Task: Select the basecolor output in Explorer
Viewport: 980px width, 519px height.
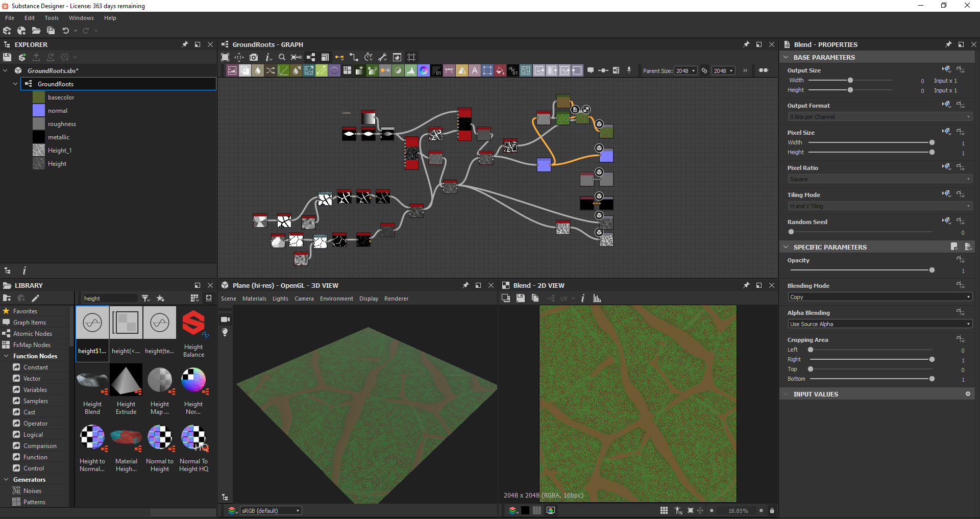Action: (61, 97)
